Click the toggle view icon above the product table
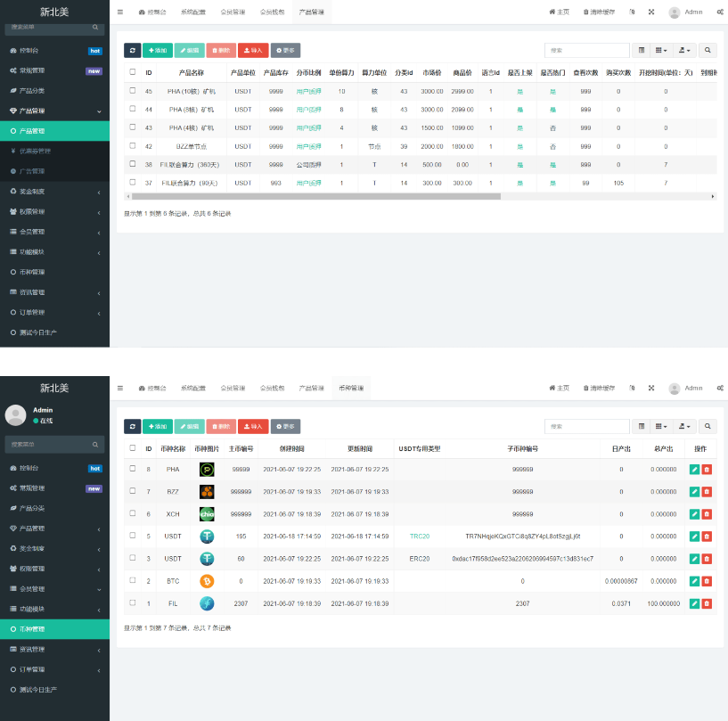The image size is (728, 721). (642, 52)
